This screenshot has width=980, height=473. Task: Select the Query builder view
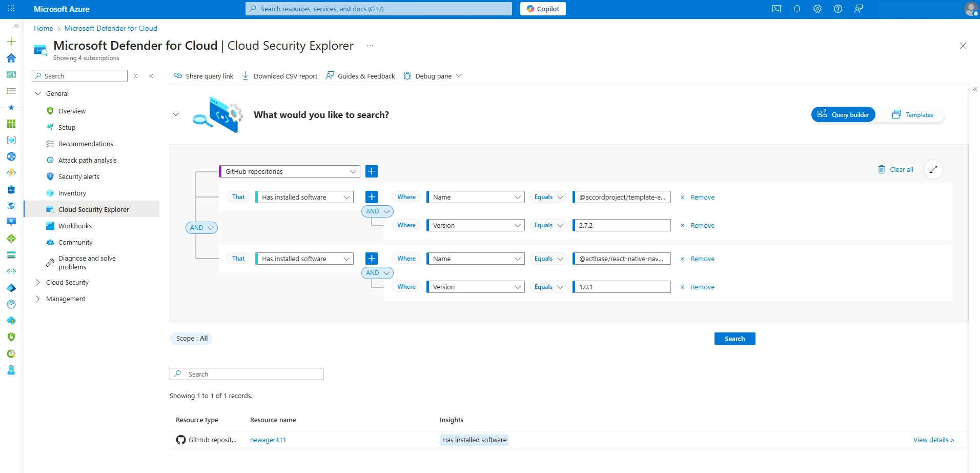pyautogui.click(x=843, y=114)
